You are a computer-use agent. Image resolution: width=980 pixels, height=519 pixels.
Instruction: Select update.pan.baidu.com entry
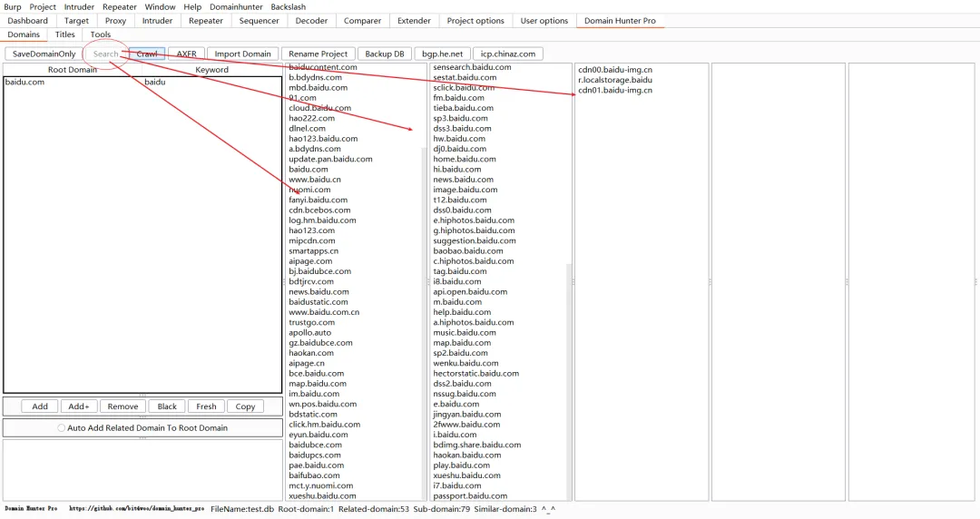330,159
